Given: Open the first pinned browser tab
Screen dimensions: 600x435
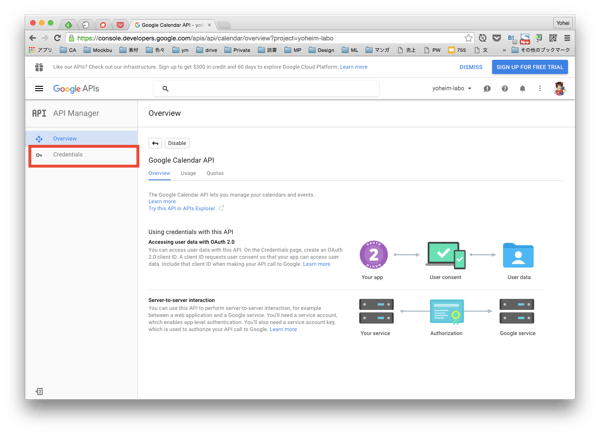Looking at the screenshot, I should (68, 25).
